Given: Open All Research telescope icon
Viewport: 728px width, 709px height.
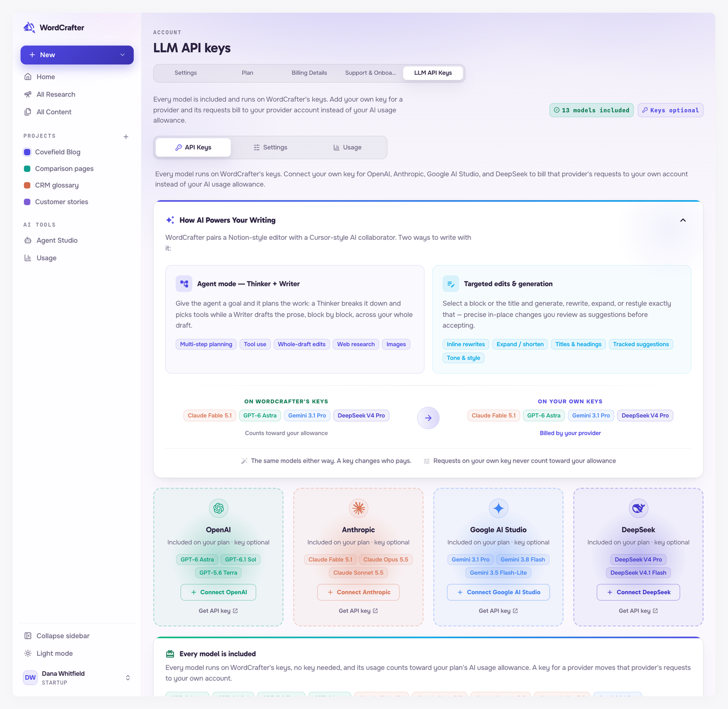Looking at the screenshot, I should 28,94.
